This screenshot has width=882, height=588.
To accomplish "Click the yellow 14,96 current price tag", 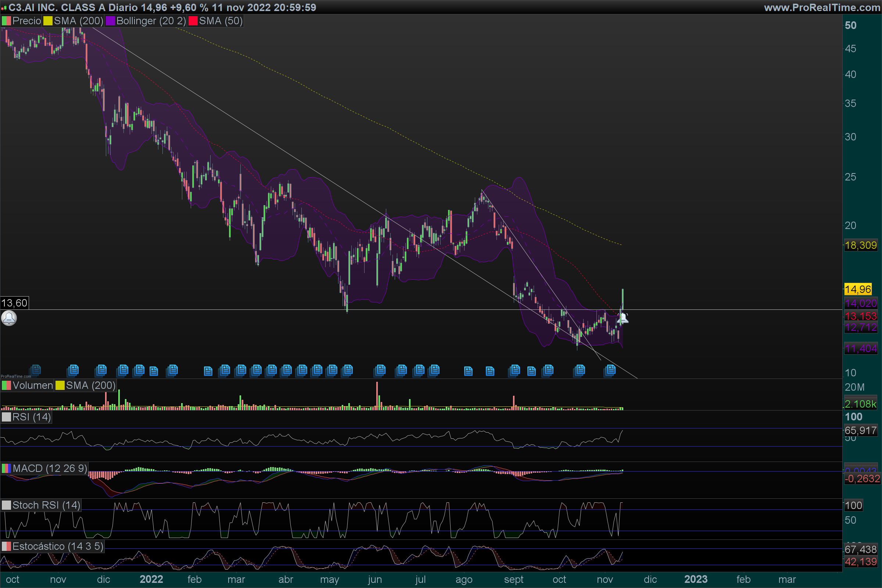I will click(x=857, y=289).
